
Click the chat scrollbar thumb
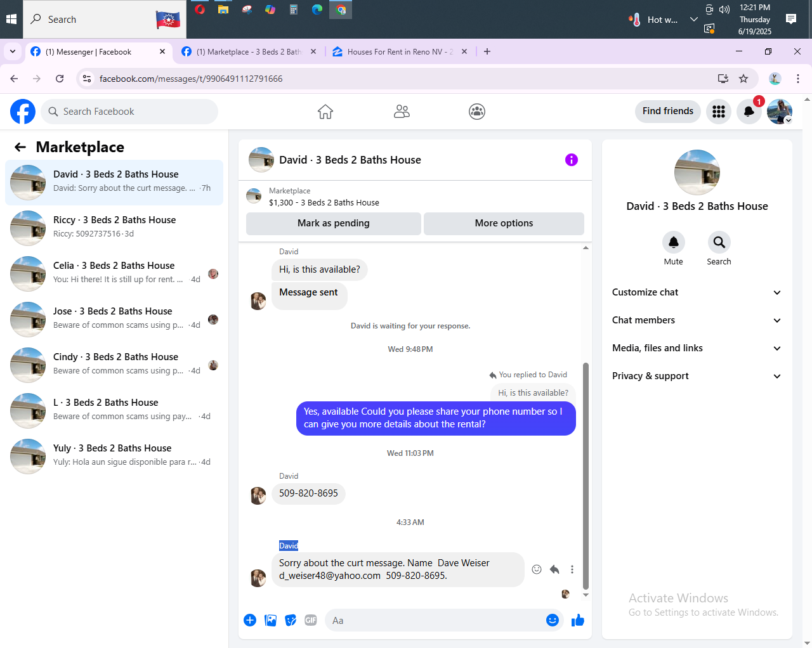[x=586, y=476]
